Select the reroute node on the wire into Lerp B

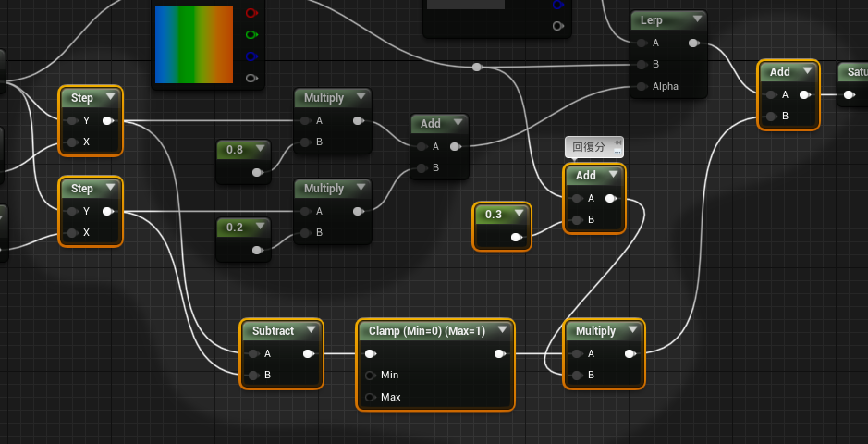click(477, 67)
